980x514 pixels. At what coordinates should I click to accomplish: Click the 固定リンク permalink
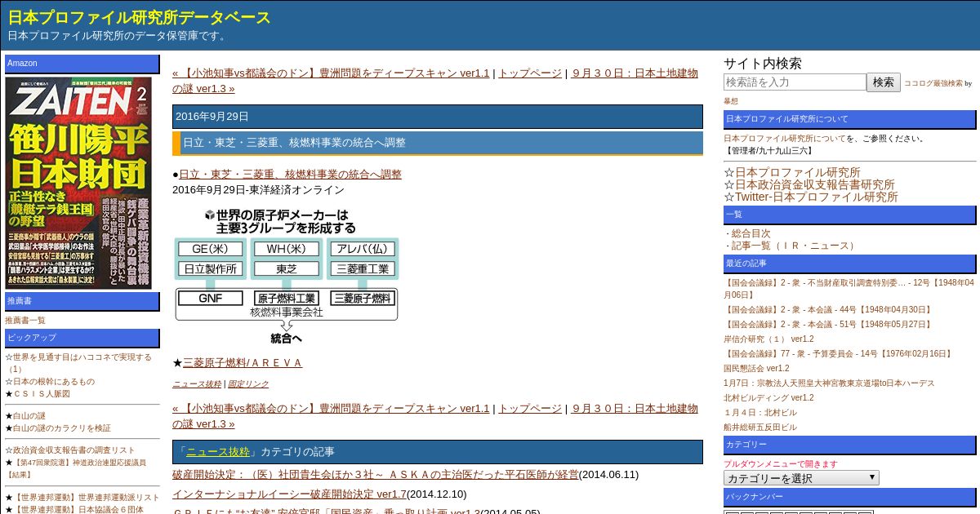pos(247,383)
